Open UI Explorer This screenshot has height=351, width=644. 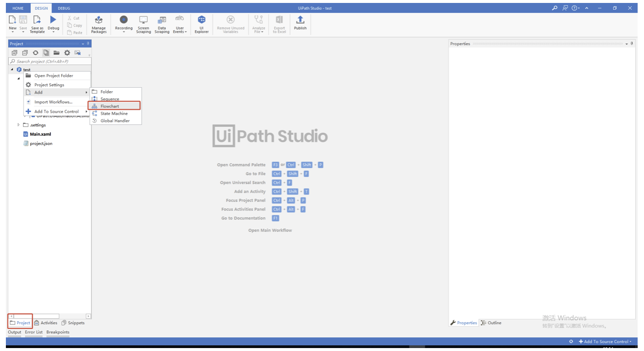[x=201, y=24]
